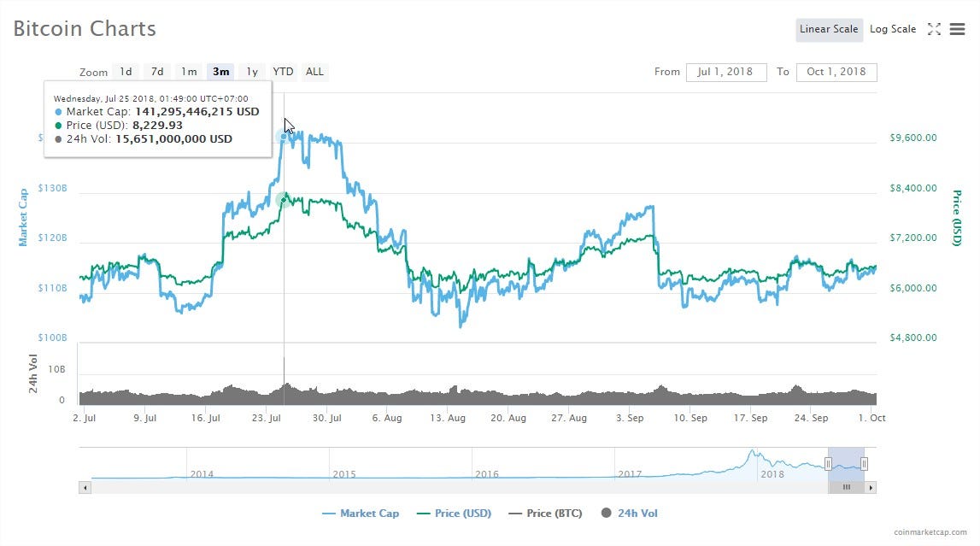
Task: Edit the From date field
Action: 726,72
